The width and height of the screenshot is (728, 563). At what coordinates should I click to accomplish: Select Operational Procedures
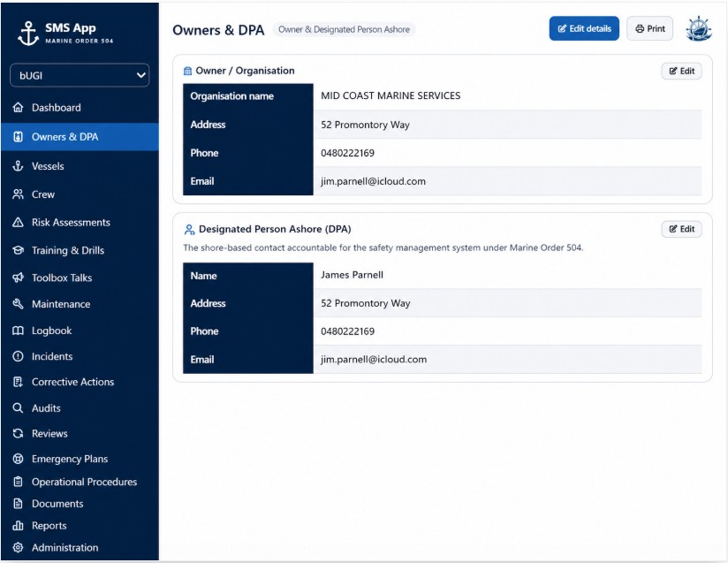(x=80, y=482)
